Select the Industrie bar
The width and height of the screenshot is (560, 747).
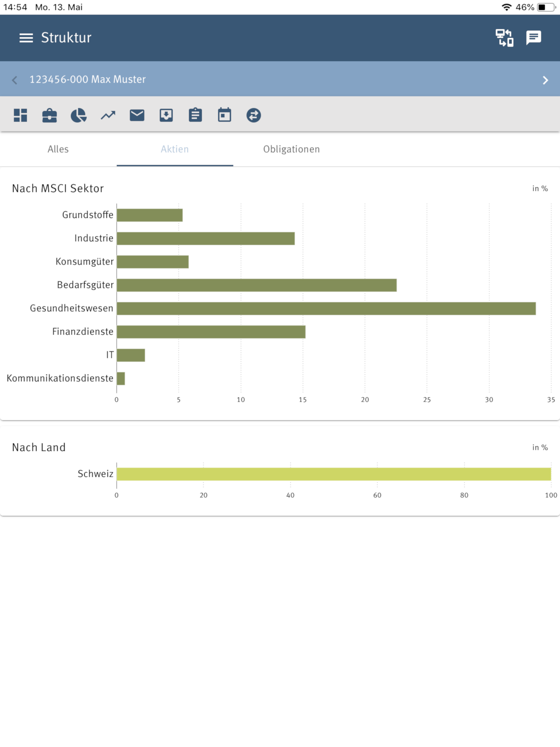[206, 238]
